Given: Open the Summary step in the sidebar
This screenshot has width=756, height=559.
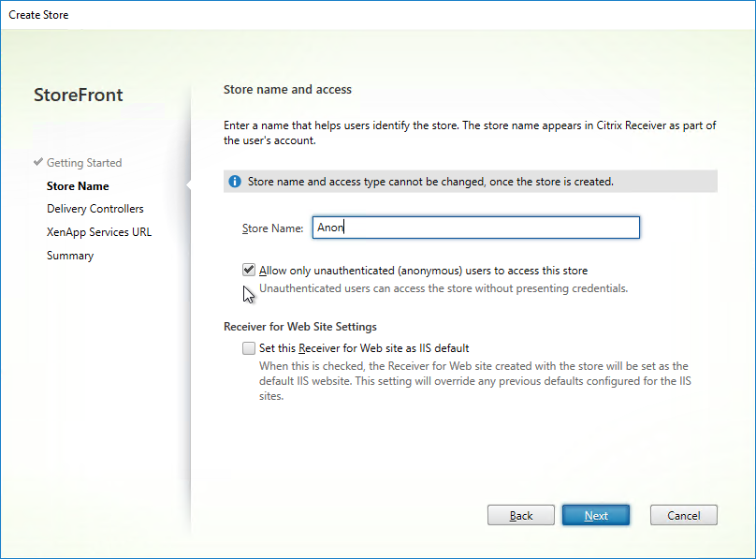Looking at the screenshot, I should tap(70, 256).
